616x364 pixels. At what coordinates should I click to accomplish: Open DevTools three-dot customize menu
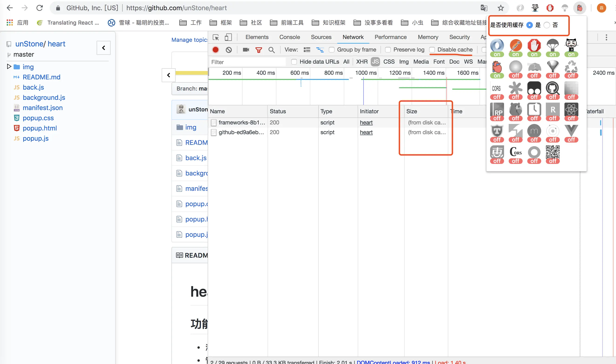click(606, 37)
